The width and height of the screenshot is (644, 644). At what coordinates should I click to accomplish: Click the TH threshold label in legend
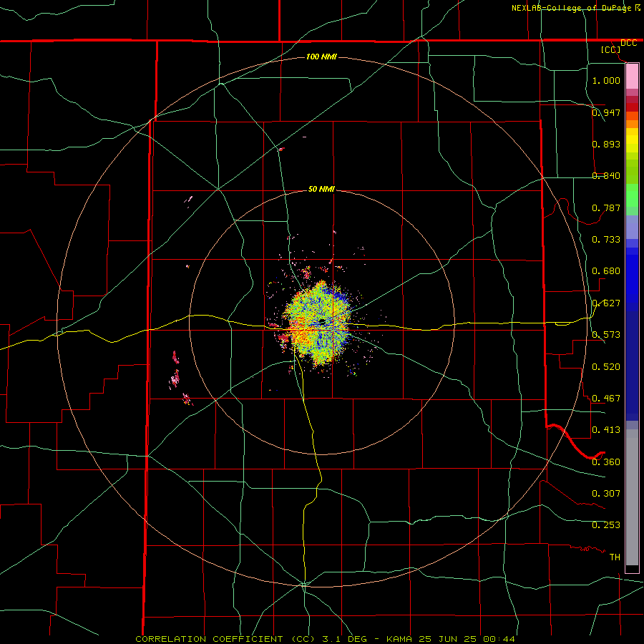pyautogui.click(x=615, y=557)
